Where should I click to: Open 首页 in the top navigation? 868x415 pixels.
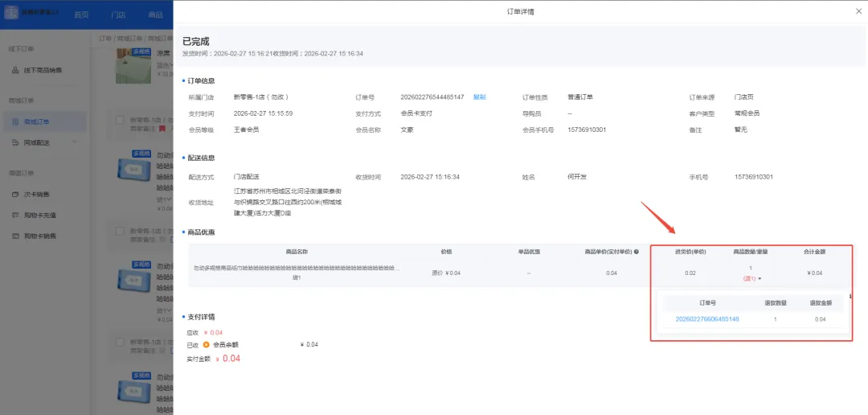[81, 15]
